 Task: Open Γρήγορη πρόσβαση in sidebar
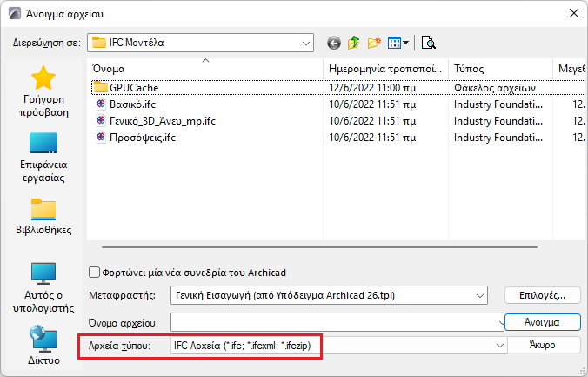43,91
